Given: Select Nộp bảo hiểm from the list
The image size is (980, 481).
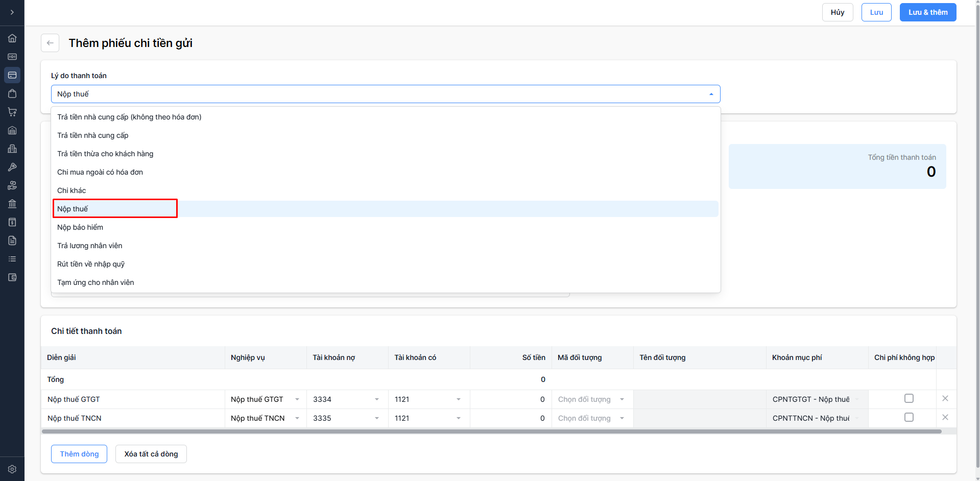Looking at the screenshot, I should tap(80, 227).
